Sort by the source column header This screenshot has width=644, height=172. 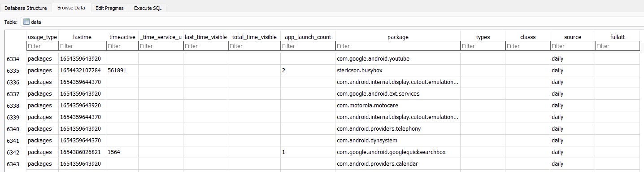point(572,37)
